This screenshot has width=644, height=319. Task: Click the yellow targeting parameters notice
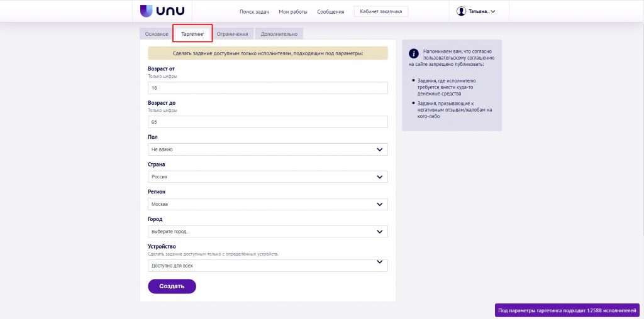pyautogui.click(x=268, y=53)
